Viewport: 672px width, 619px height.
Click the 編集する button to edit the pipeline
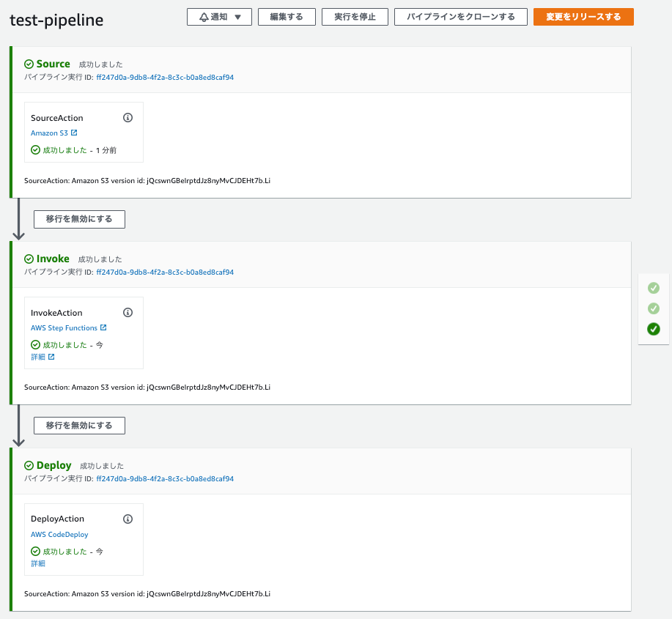click(x=286, y=16)
